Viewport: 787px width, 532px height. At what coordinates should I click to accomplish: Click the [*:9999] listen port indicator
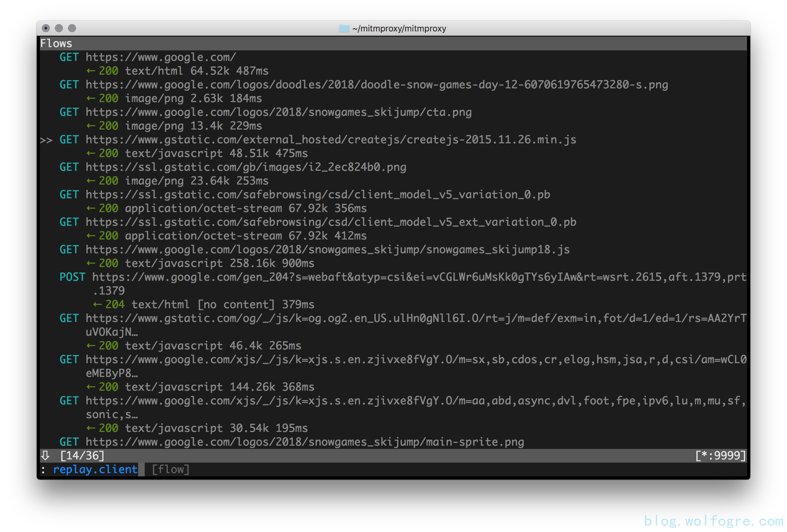720,455
